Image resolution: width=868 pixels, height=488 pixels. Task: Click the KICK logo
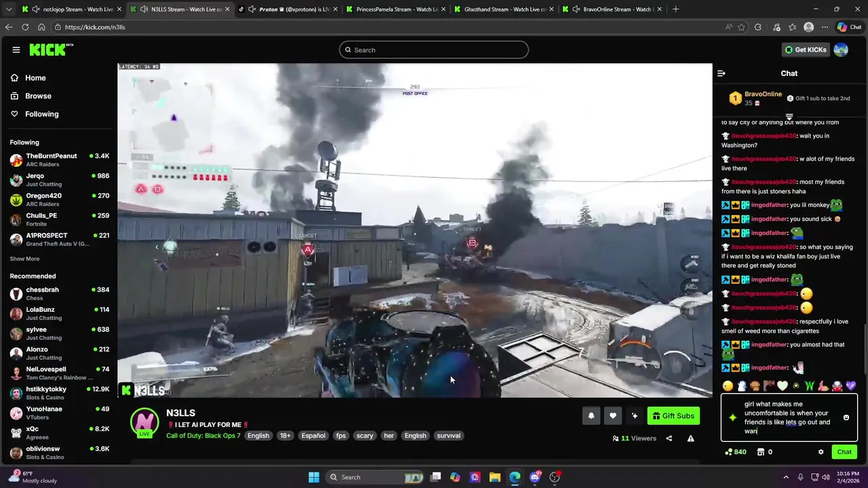click(51, 49)
